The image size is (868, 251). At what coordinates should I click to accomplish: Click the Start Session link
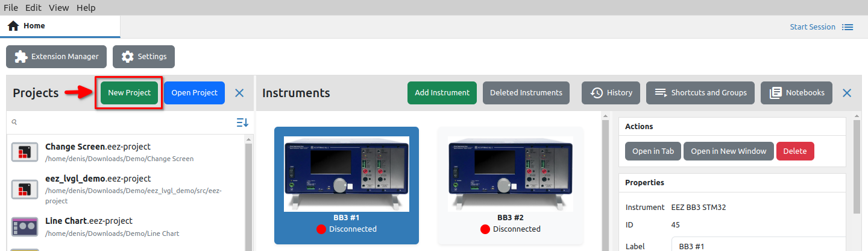(813, 27)
